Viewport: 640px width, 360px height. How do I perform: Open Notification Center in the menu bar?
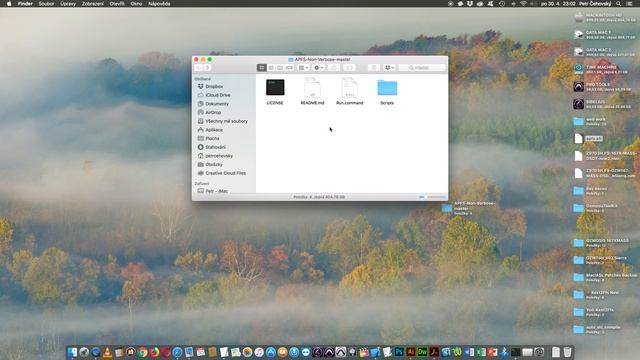[x=630, y=4]
